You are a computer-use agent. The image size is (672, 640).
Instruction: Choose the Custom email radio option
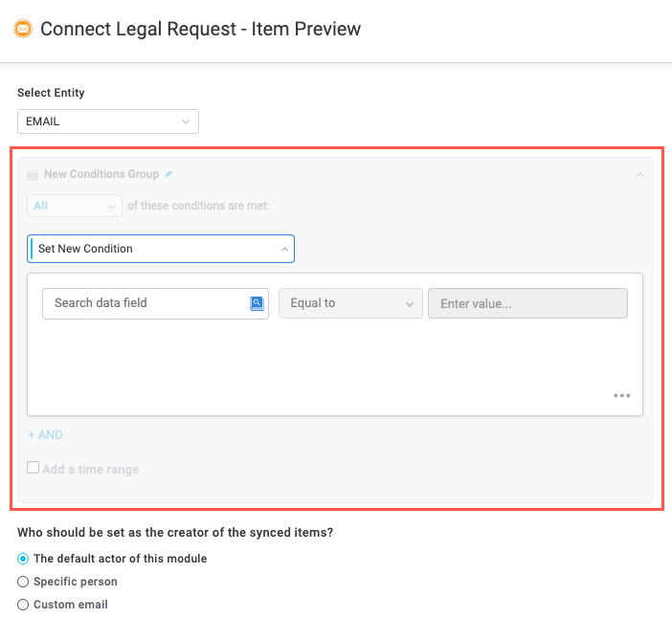[x=24, y=605]
